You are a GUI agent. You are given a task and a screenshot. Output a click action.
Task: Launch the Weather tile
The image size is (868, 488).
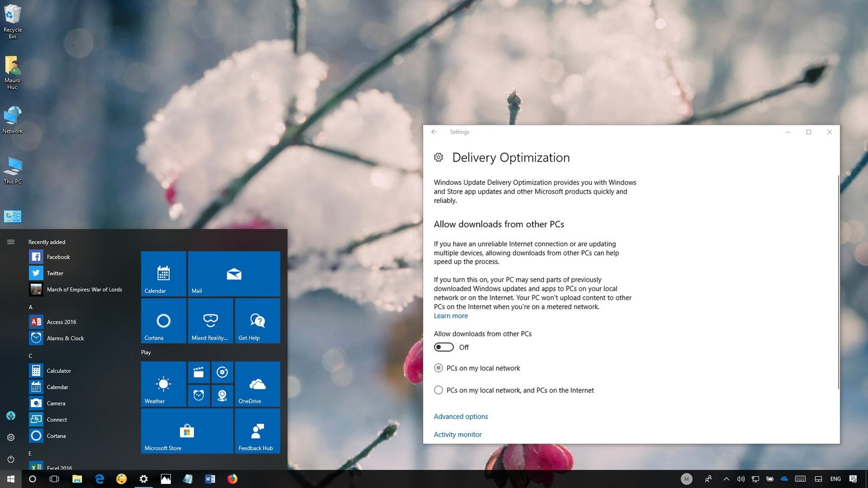(x=163, y=383)
